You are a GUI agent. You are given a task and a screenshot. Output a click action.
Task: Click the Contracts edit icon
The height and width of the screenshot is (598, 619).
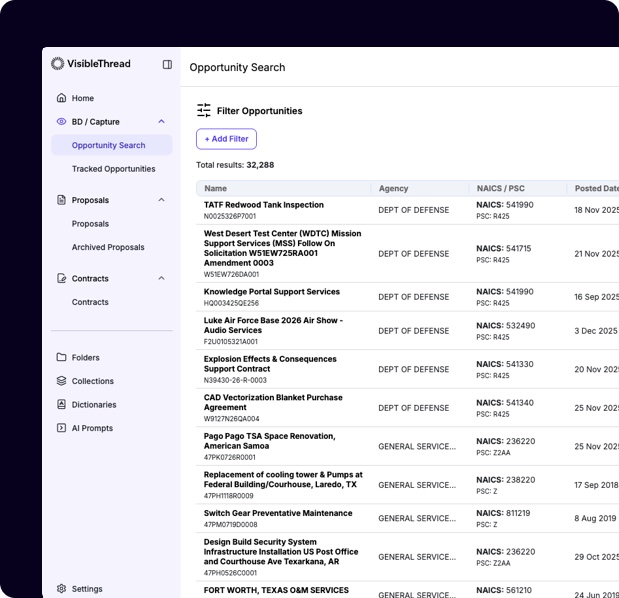click(x=62, y=279)
